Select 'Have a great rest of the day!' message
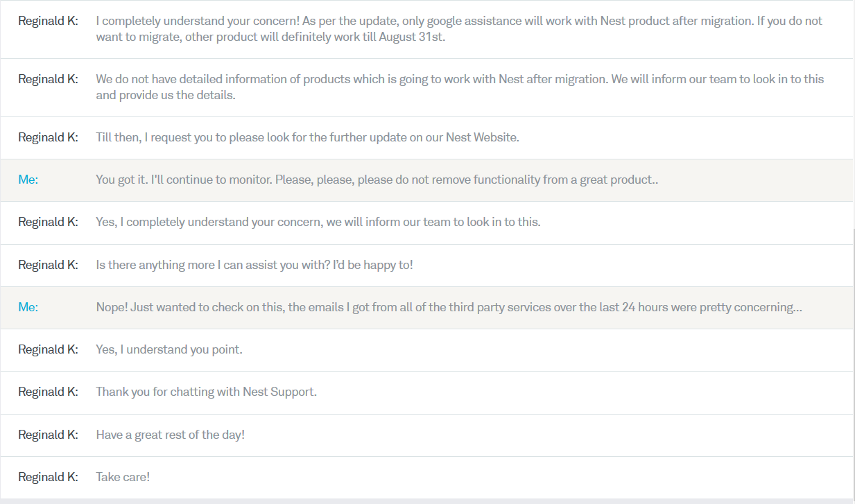The height and width of the screenshot is (504, 855). [170, 435]
